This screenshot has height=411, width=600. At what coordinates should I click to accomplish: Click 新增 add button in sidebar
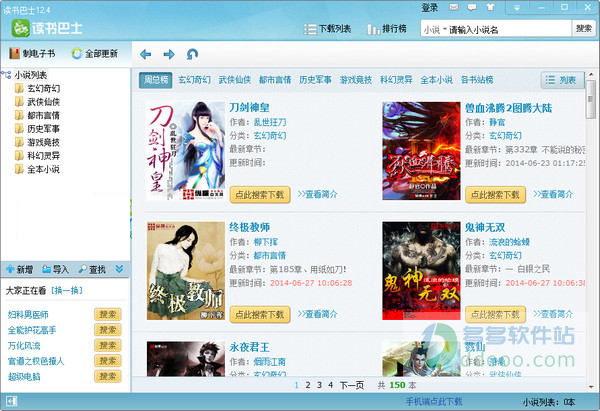(20, 269)
